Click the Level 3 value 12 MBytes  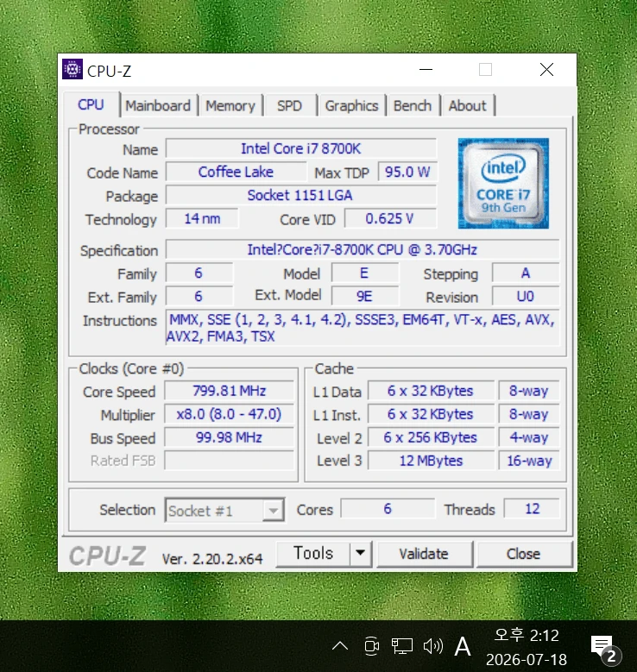[x=431, y=461]
